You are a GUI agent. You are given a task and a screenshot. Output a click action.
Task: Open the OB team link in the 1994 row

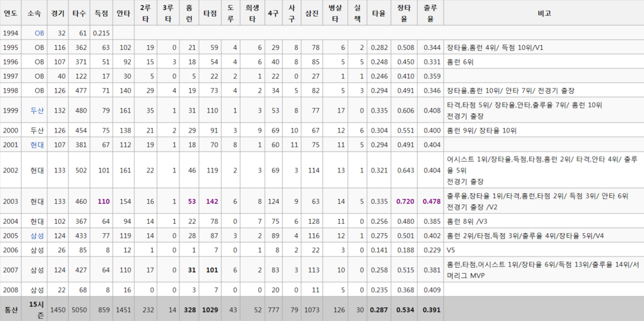(x=39, y=33)
